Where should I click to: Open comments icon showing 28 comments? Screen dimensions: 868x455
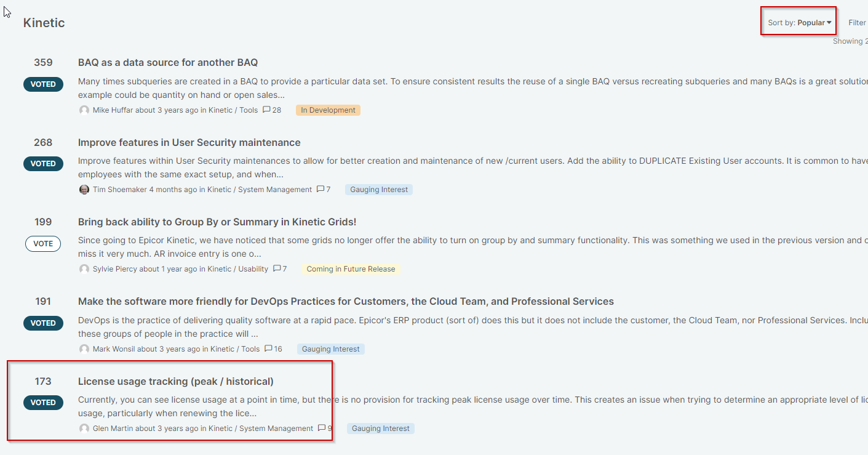pyautogui.click(x=266, y=110)
